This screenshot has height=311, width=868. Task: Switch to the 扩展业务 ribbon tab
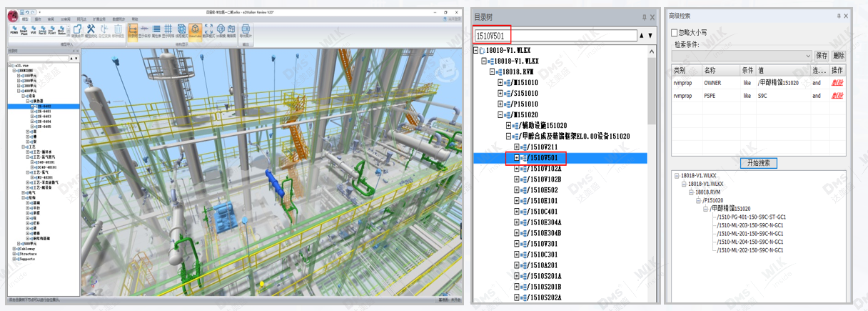coord(99,19)
